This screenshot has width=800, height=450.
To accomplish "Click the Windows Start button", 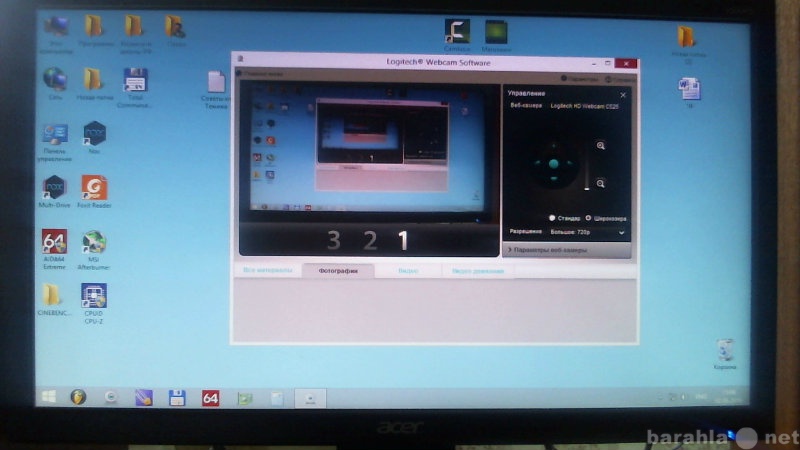I will pos(49,397).
